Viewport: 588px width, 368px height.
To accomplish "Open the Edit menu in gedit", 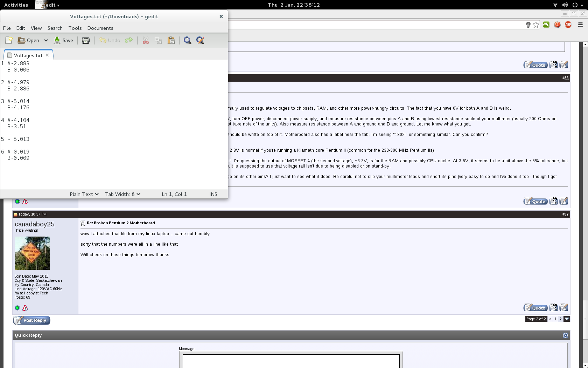I will (x=21, y=28).
